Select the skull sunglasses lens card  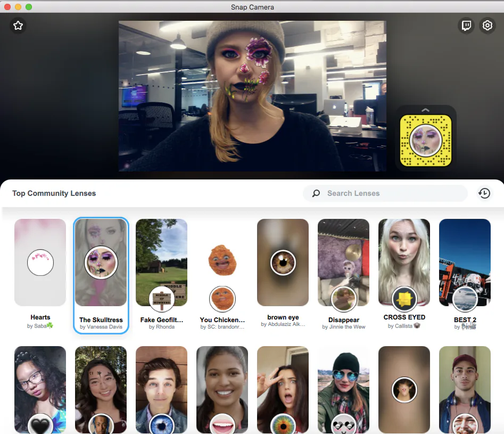click(x=344, y=390)
